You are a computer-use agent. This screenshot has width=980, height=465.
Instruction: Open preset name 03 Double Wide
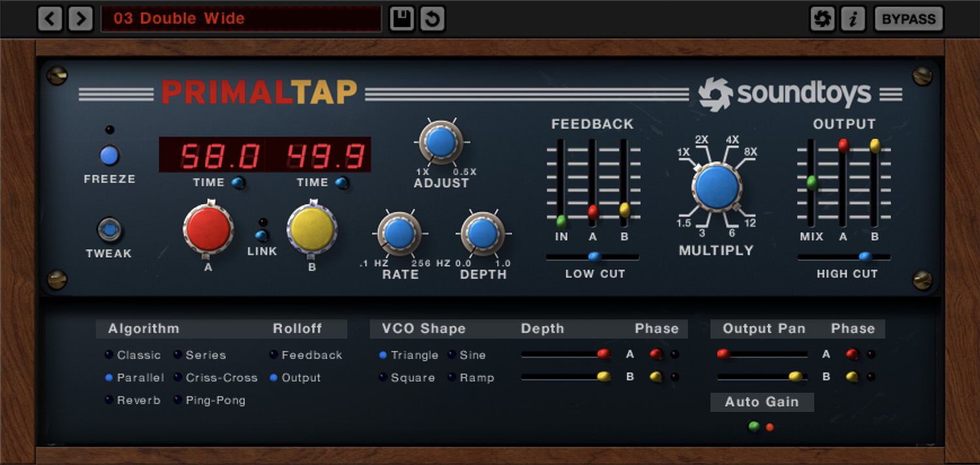(x=241, y=19)
